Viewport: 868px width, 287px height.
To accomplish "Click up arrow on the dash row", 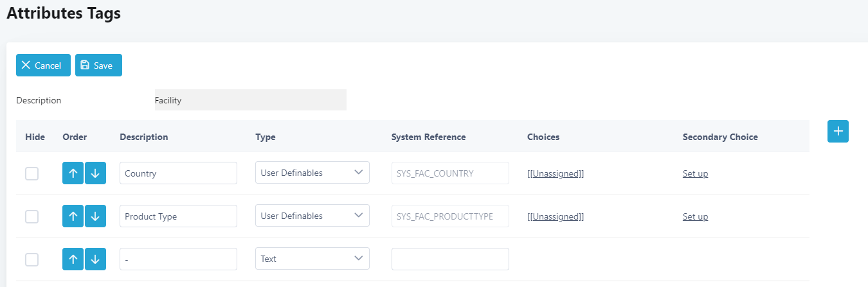I will pos(73,259).
